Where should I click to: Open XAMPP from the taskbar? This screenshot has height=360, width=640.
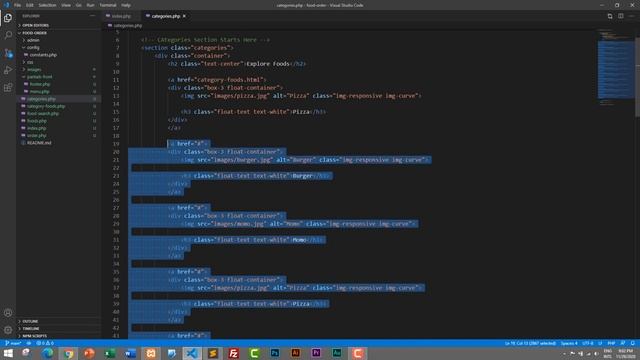click(151, 353)
